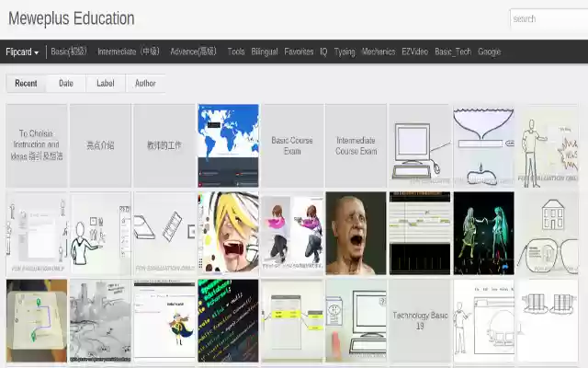
Task: Open the crouching girl with gun card
Action: [x=292, y=233]
